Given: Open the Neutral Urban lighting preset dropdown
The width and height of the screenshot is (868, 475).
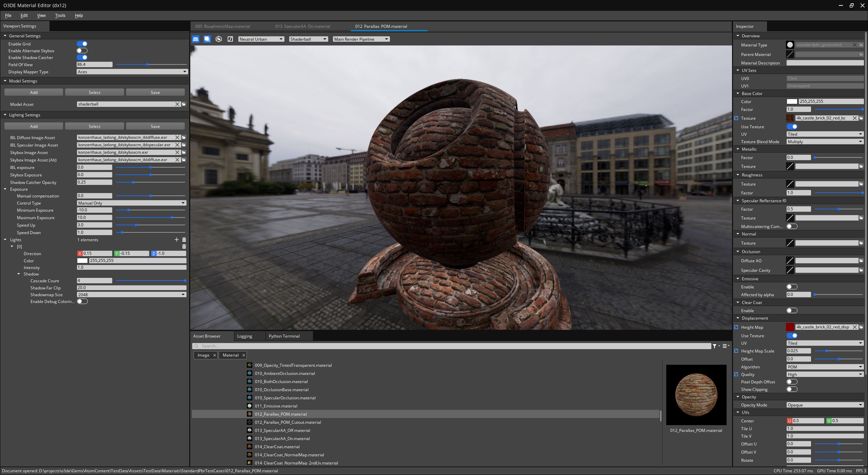Looking at the screenshot, I should point(261,39).
